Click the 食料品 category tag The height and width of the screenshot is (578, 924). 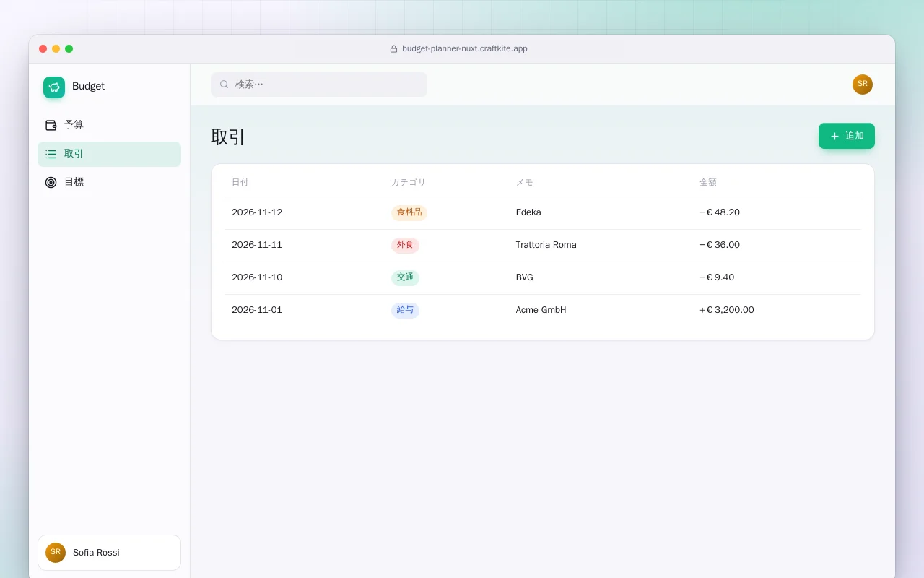pyautogui.click(x=409, y=212)
